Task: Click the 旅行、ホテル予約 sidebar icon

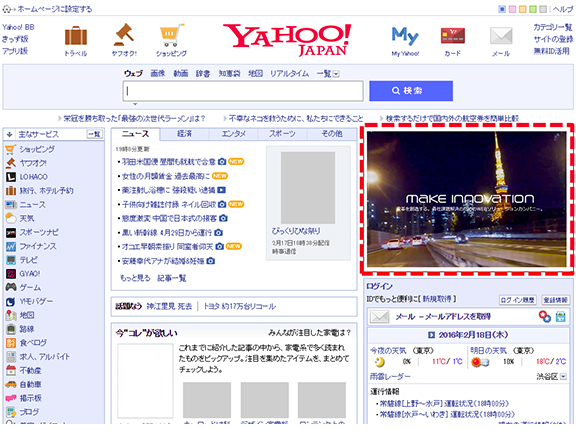Action: 11,191
